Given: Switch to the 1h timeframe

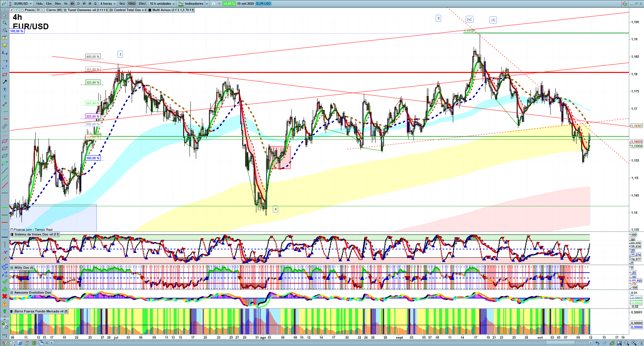Looking at the screenshot, I should pyautogui.click(x=66, y=4).
